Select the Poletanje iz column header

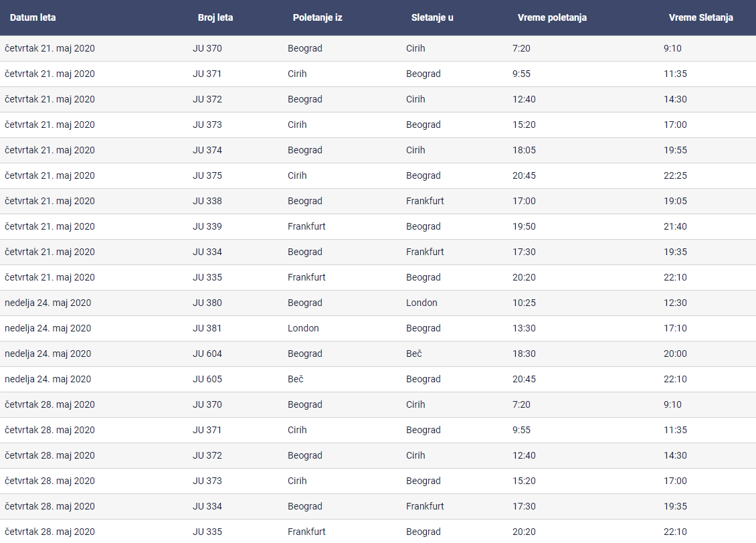pos(317,17)
